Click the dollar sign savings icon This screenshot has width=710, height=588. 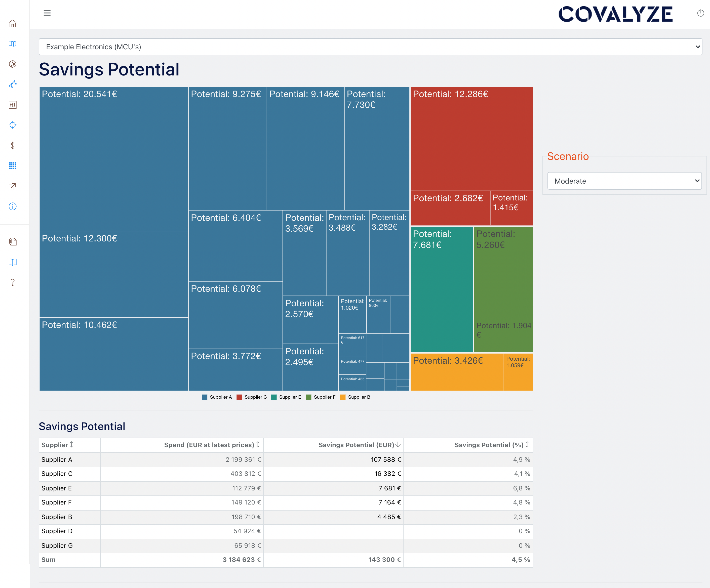[x=13, y=145]
